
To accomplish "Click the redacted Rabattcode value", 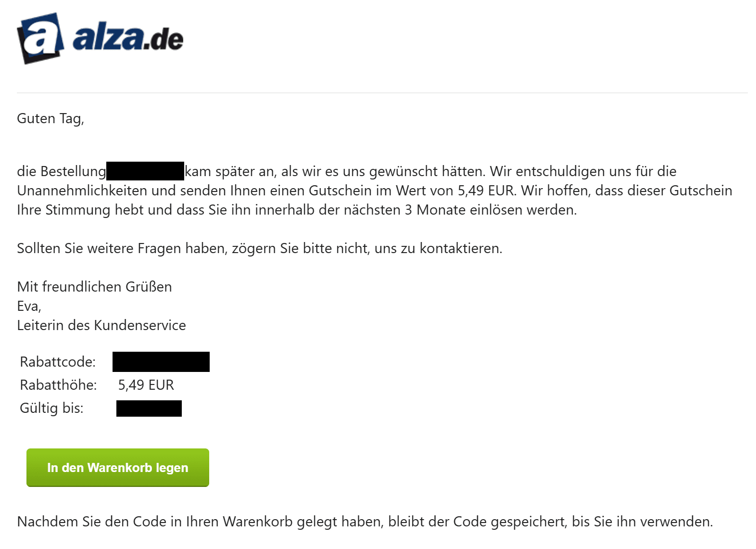I will coord(161,362).
